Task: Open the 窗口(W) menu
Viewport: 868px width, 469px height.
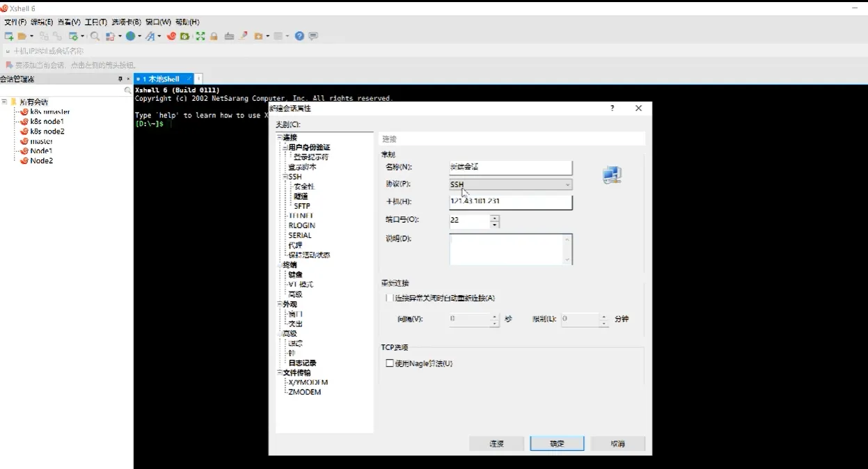Action: (159, 22)
